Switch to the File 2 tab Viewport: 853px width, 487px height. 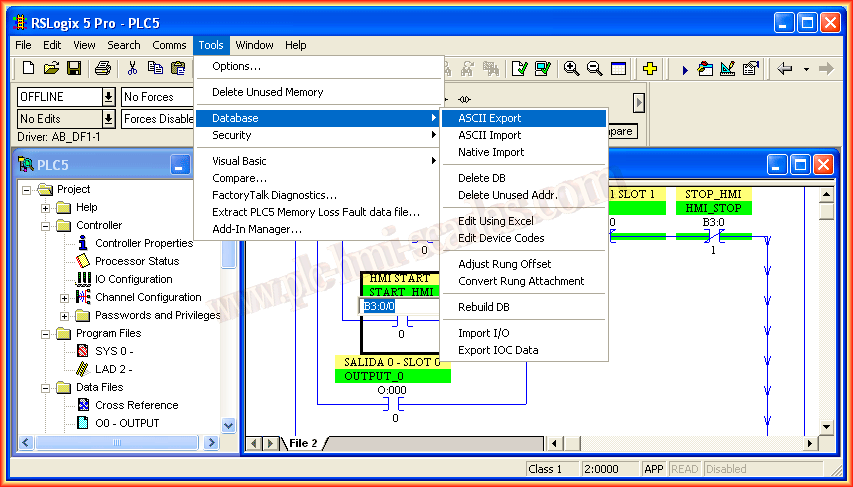[x=303, y=443]
